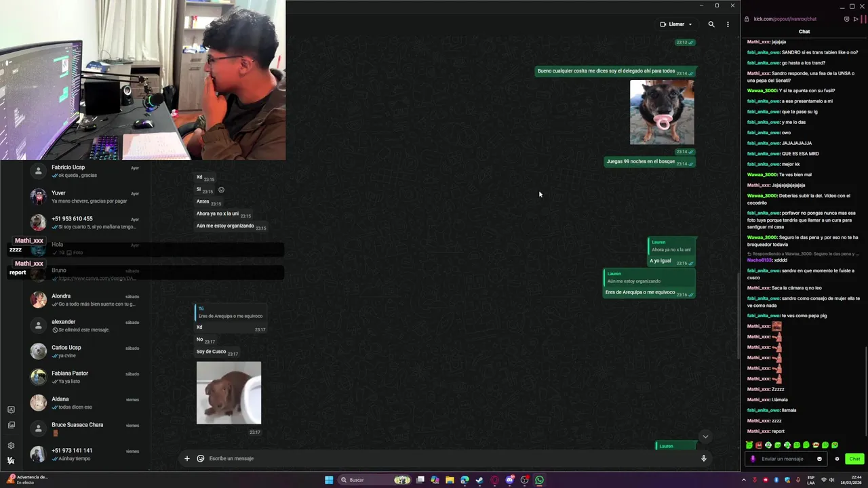The height and width of the screenshot is (488, 868).
Task: Click quoted reply 'Aún me estoy organizando'
Action: (650, 278)
